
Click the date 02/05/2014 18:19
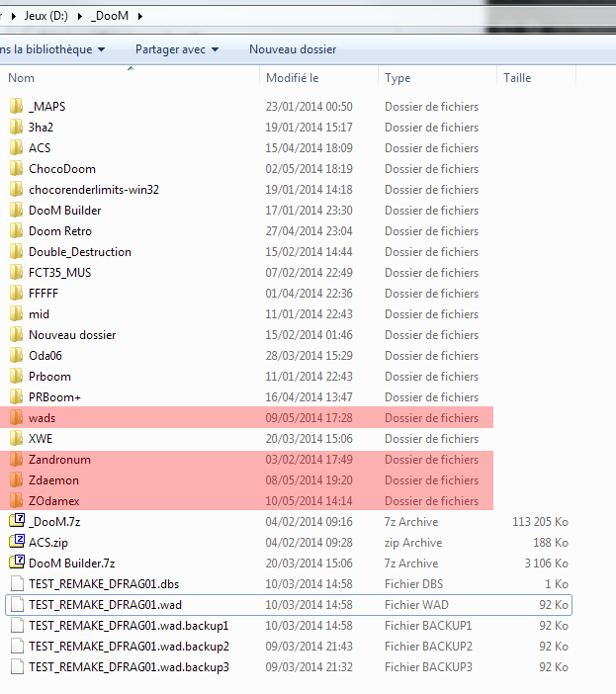[308, 169]
